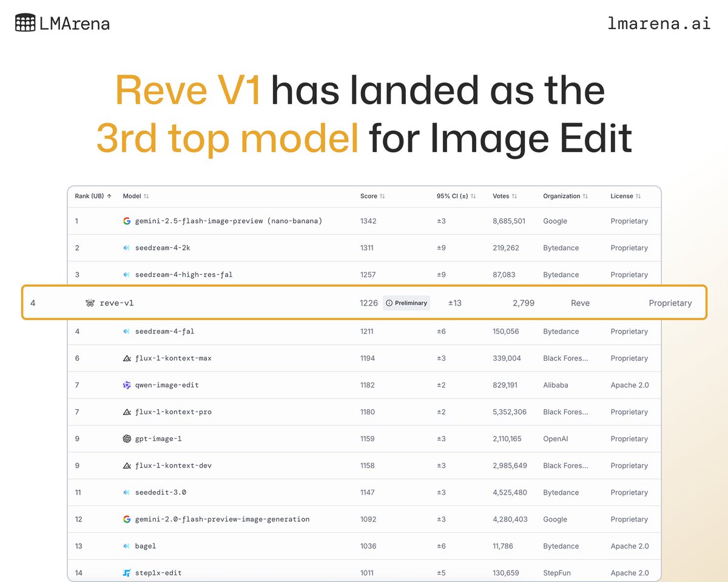
Task: Click the sort icon next to 95% CI header
Action: click(473, 196)
